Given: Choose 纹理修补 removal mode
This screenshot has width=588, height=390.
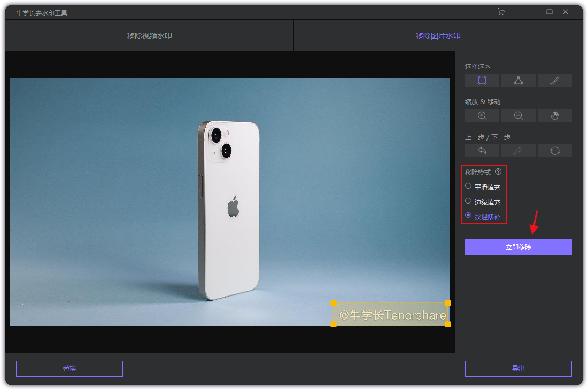Looking at the screenshot, I should pos(483,216).
